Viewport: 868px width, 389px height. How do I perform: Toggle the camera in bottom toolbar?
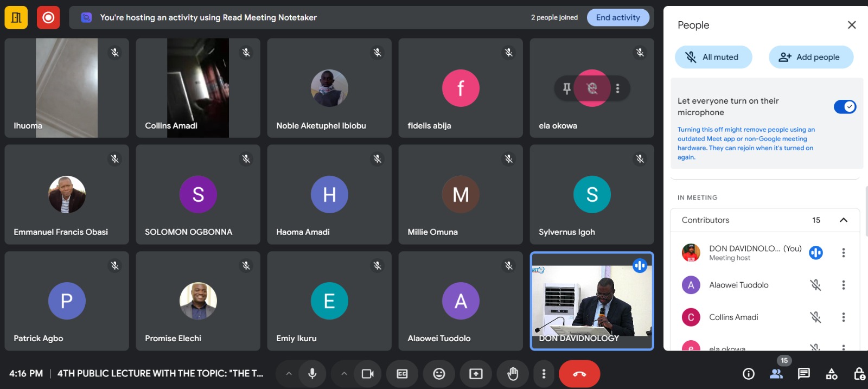pyautogui.click(x=368, y=374)
